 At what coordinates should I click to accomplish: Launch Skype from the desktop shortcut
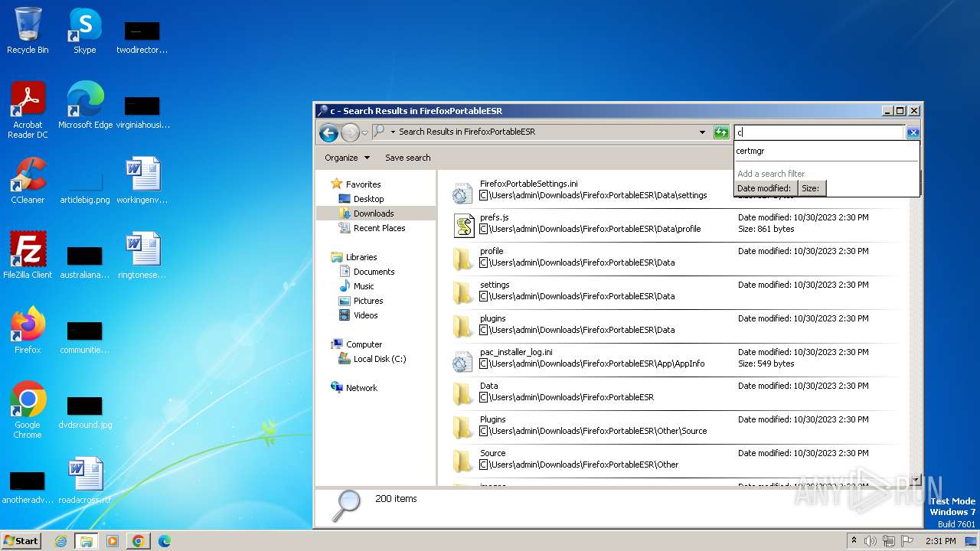[x=84, y=31]
